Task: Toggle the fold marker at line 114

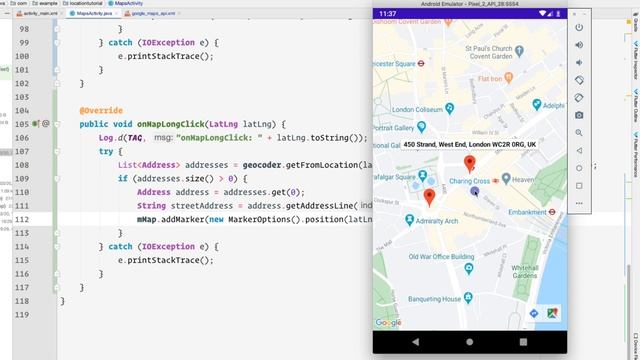Action: tap(57, 247)
